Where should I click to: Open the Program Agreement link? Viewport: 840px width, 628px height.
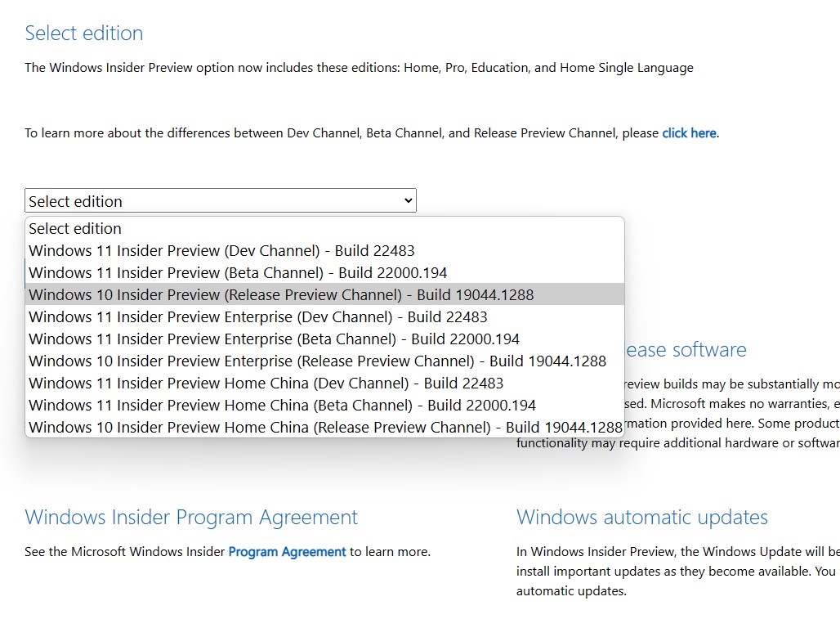click(x=287, y=551)
